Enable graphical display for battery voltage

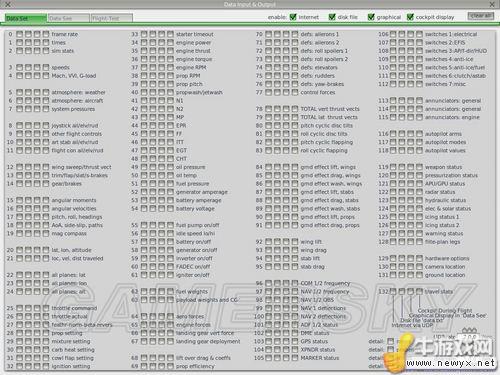(x=162, y=208)
